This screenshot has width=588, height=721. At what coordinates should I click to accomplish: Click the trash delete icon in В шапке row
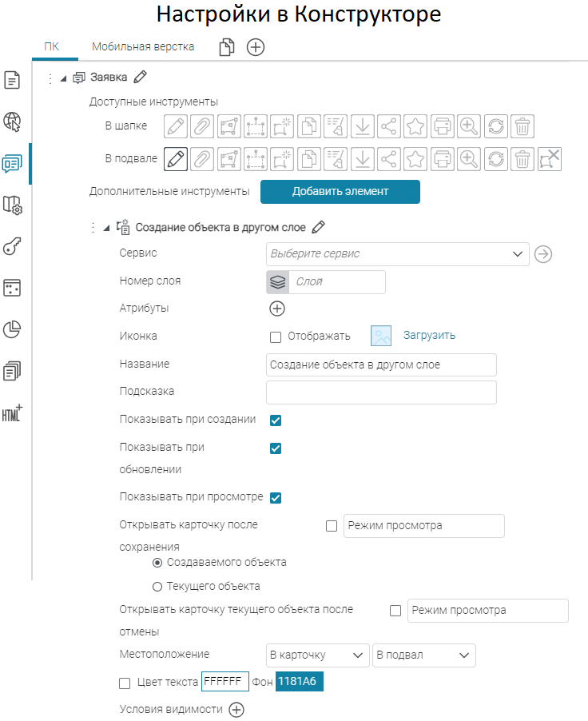tap(522, 126)
